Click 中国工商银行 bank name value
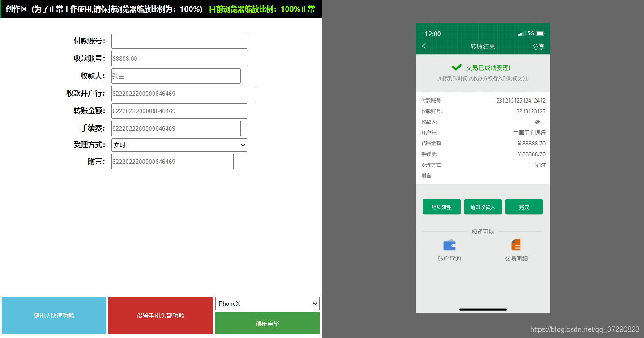 (529, 133)
